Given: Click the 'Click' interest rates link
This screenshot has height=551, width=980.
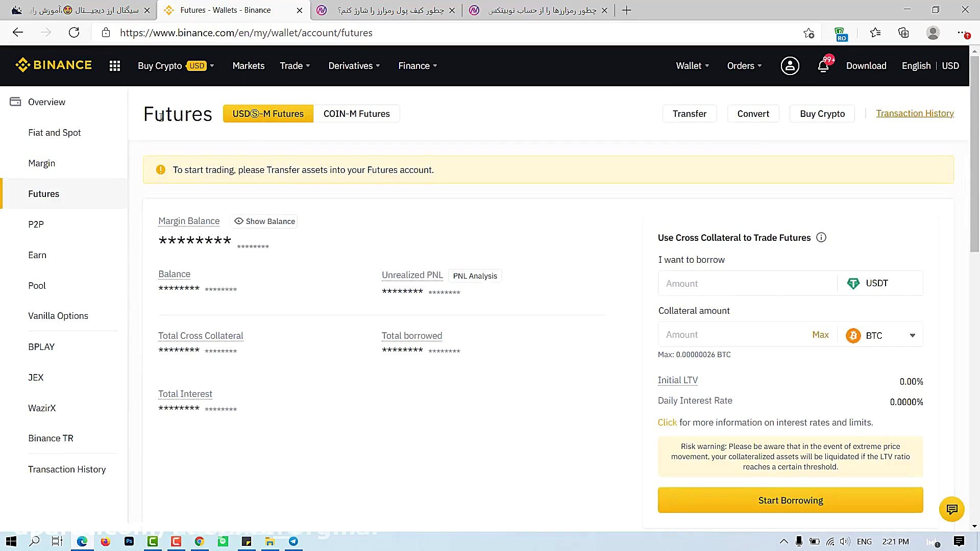Looking at the screenshot, I should coord(667,422).
